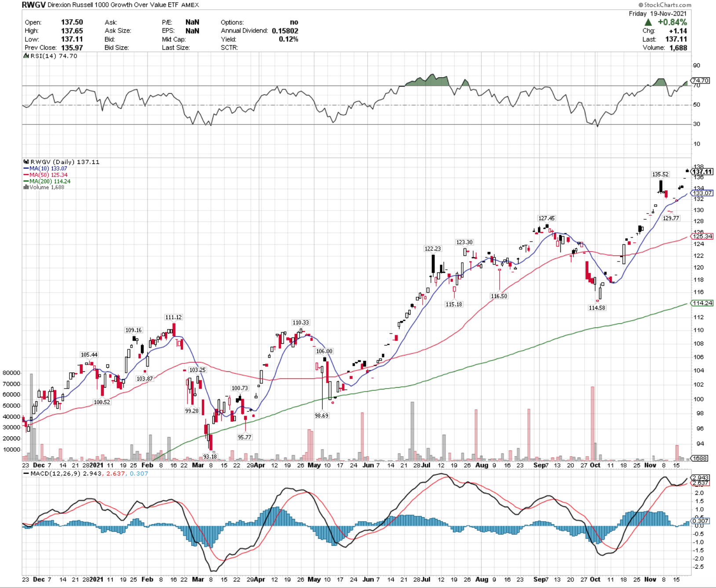Click the Open value 137.50
This screenshot has height=588, width=716.
[x=72, y=22]
